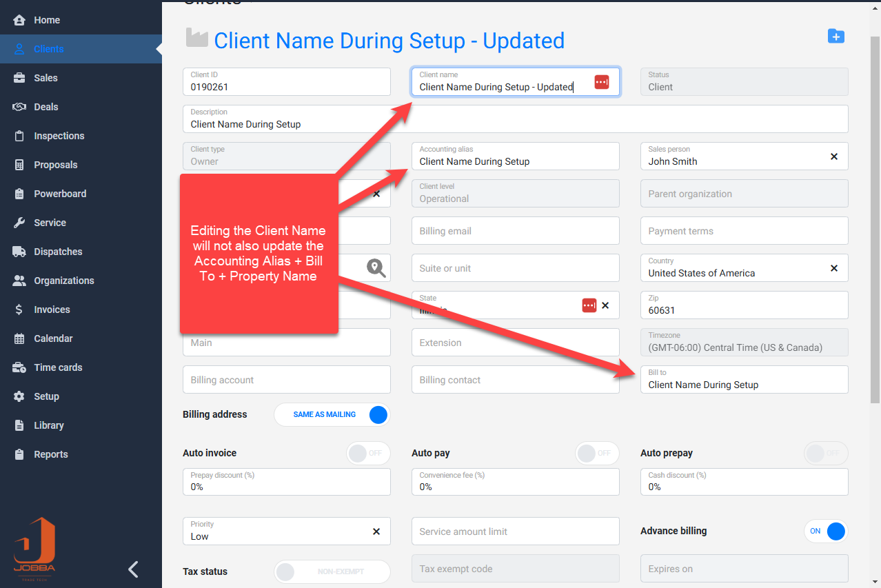The image size is (881, 588).
Task: Go to Invoices in the sidebar
Action: tap(52, 310)
